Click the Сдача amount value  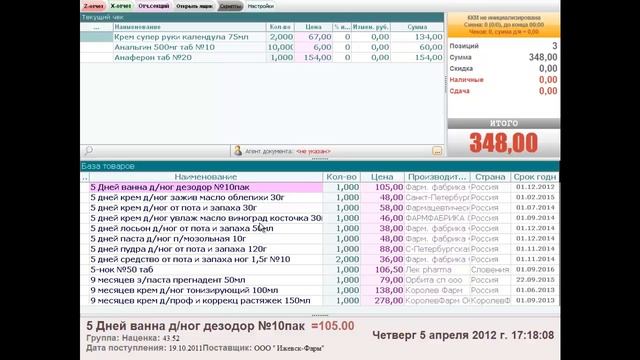pyautogui.click(x=548, y=91)
